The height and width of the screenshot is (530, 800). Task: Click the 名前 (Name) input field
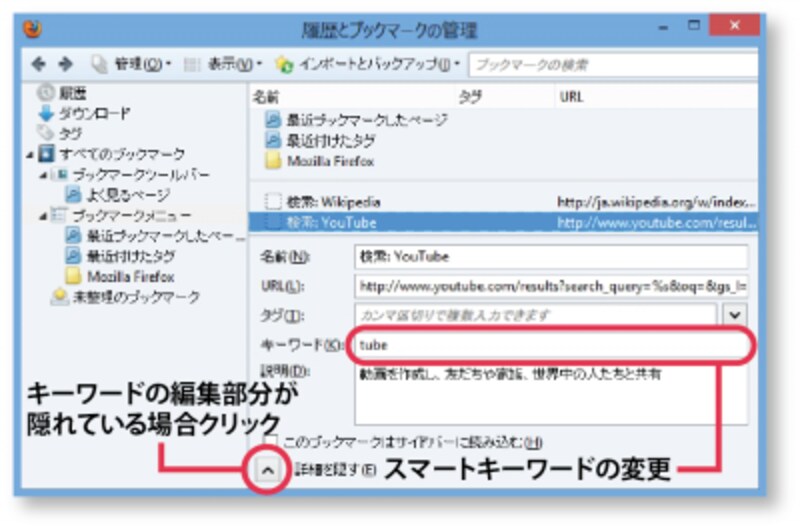tap(551, 257)
